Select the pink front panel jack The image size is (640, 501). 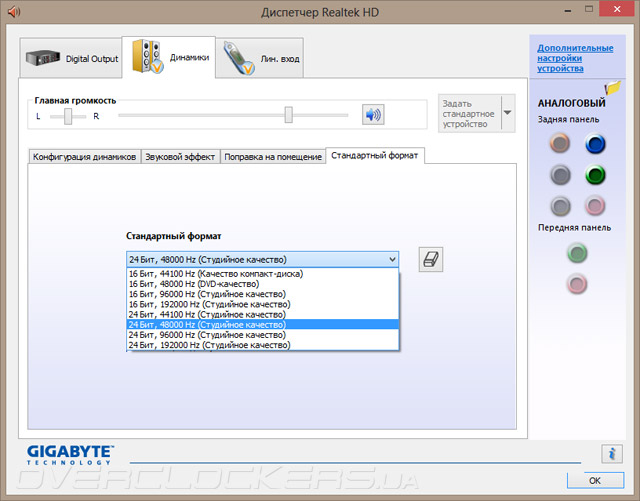pos(577,283)
